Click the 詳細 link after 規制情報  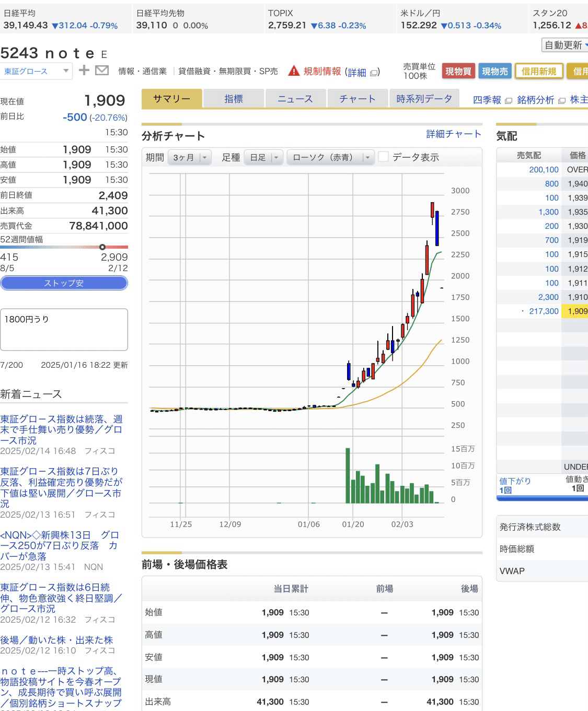click(357, 73)
